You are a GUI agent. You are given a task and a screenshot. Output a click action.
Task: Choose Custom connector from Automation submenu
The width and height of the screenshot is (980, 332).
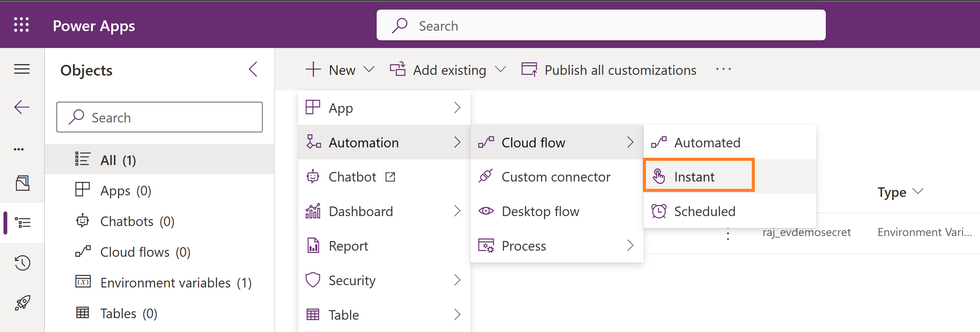click(555, 177)
